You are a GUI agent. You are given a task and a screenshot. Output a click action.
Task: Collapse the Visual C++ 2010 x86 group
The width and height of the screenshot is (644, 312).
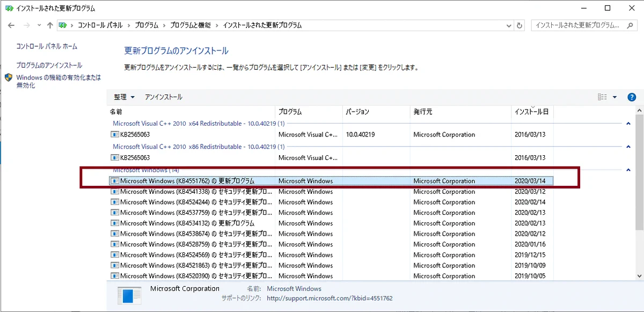click(x=628, y=147)
